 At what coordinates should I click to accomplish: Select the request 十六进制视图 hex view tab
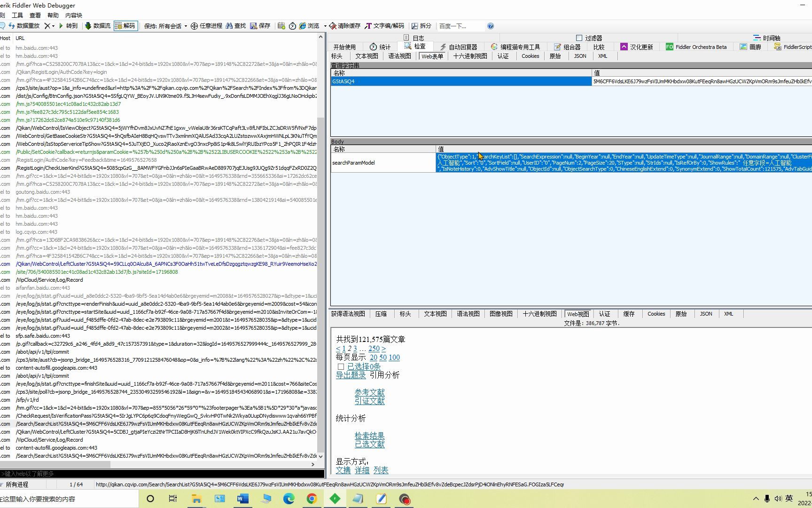(470, 56)
